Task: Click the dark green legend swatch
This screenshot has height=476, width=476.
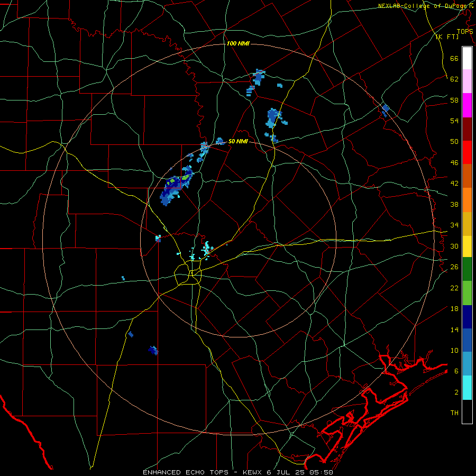Action: point(467,269)
